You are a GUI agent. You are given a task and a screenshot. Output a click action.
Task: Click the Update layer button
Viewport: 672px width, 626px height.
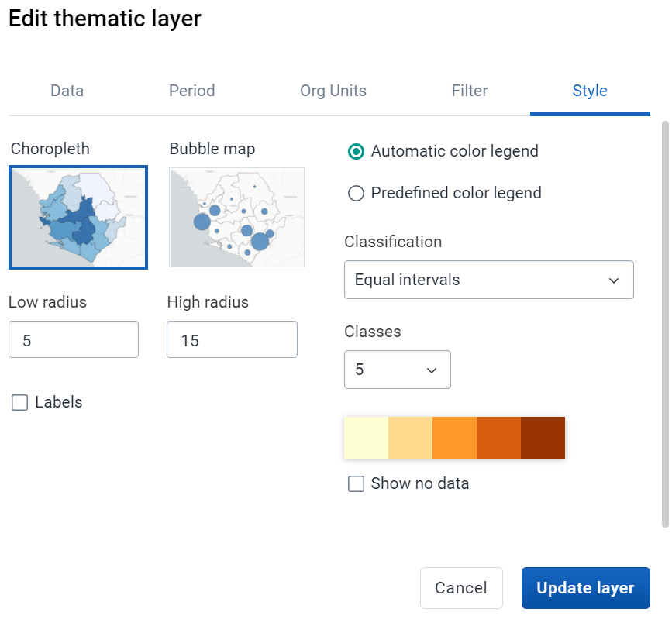[x=586, y=588]
